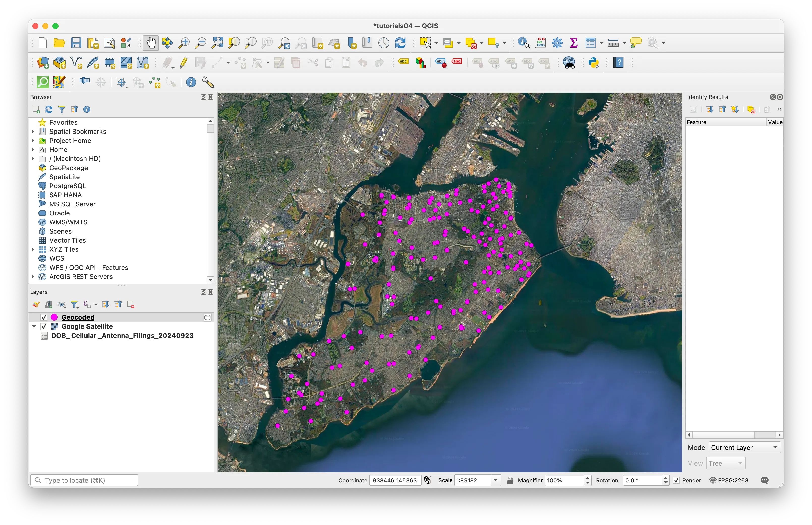Open the Attribute Table
Viewport: 812px width, 525px height.
click(x=591, y=43)
